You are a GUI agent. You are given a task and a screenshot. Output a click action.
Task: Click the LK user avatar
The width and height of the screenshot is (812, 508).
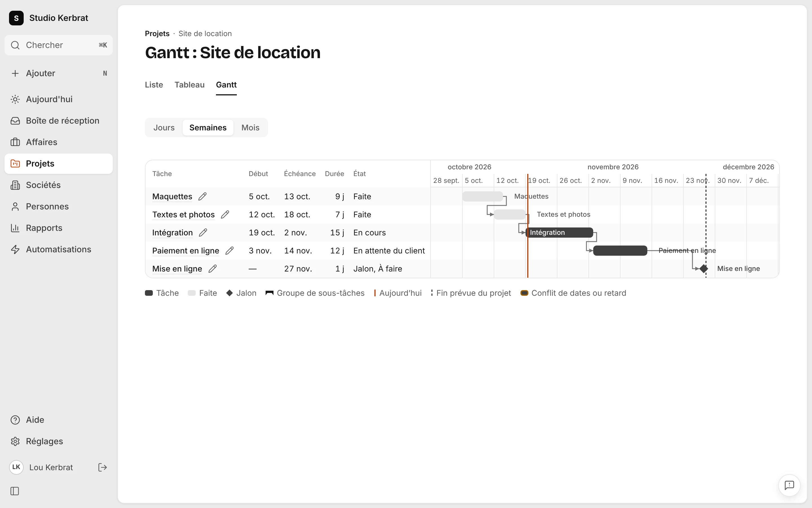tap(16, 467)
